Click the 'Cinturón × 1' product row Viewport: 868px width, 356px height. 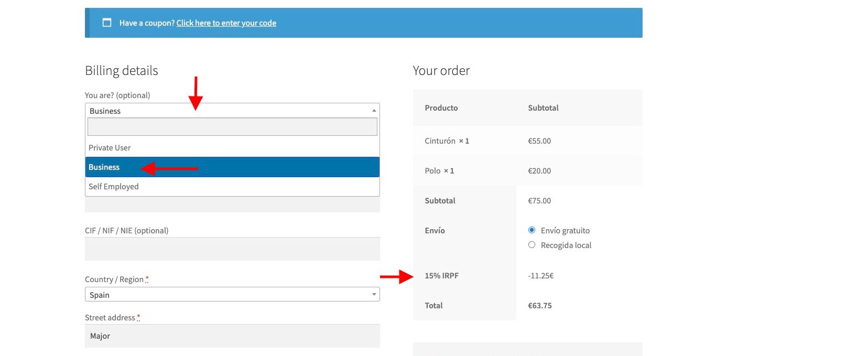(528, 141)
